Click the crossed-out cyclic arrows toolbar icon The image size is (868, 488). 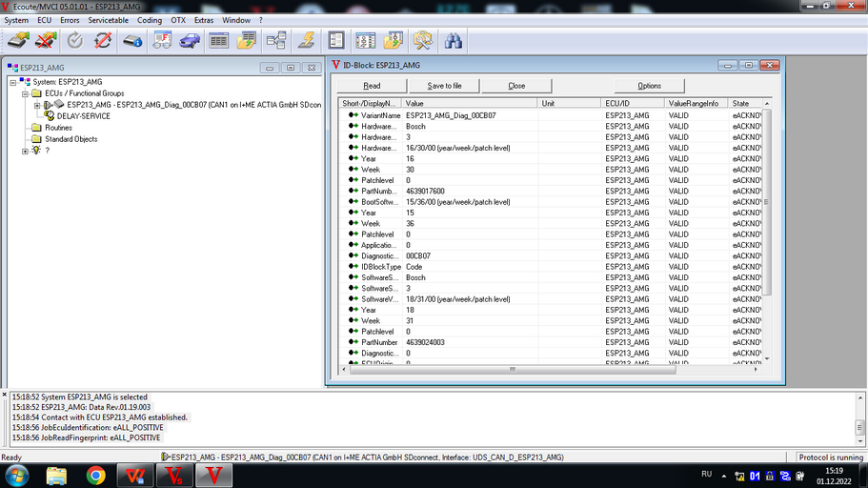tap(103, 40)
